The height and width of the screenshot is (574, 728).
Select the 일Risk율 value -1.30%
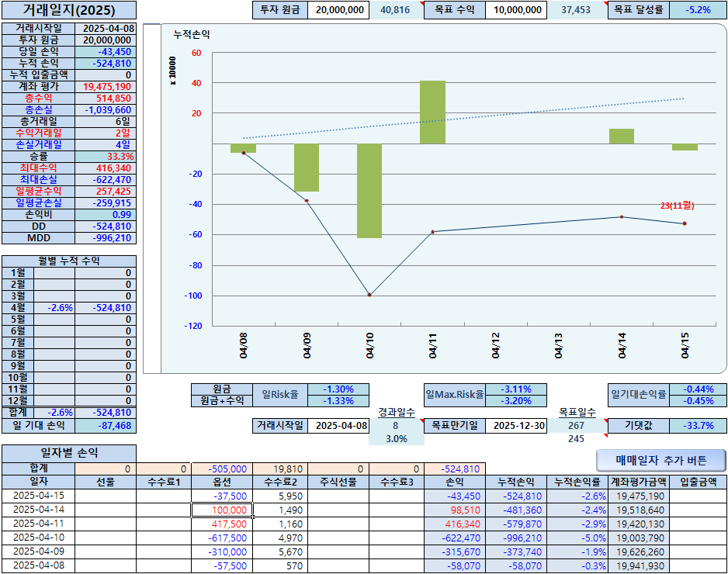click(338, 389)
